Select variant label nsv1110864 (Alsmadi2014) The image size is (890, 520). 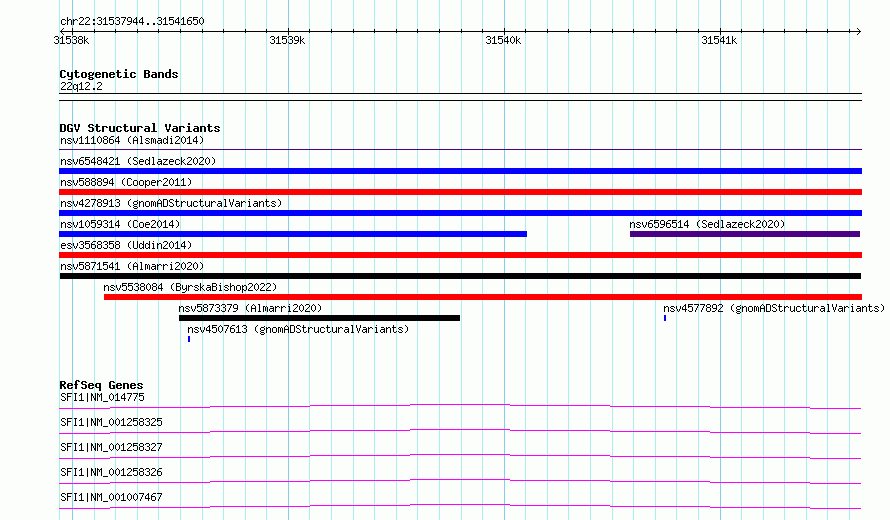click(x=132, y=140)
